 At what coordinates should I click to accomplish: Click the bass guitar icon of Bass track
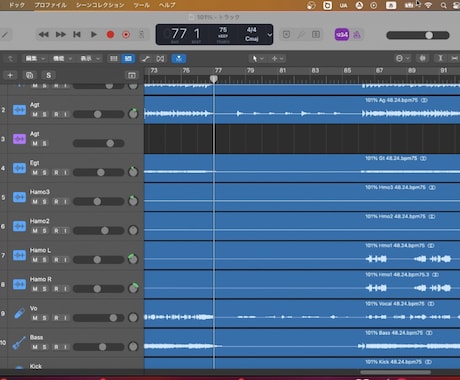[19, 343]
